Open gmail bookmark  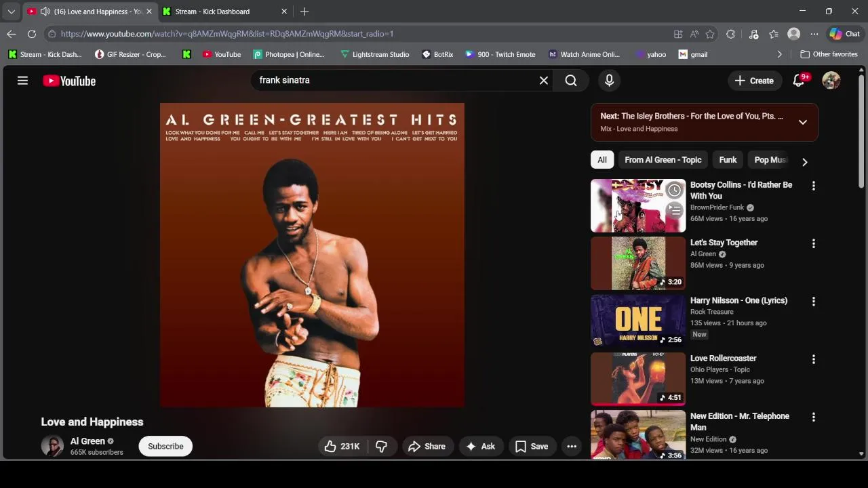(693, 54)
